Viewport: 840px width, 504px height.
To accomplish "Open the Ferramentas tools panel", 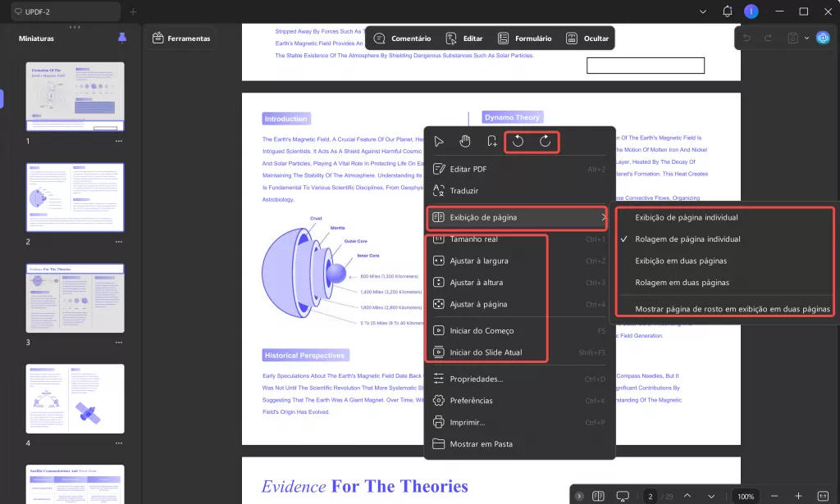I will pyautogui.click(x=181, y=38).
